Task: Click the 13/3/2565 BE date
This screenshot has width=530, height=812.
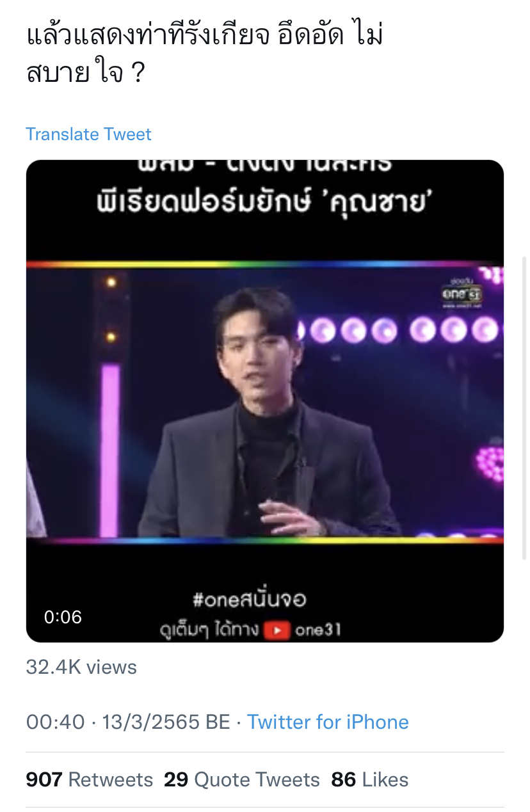Action: [166, 722]
